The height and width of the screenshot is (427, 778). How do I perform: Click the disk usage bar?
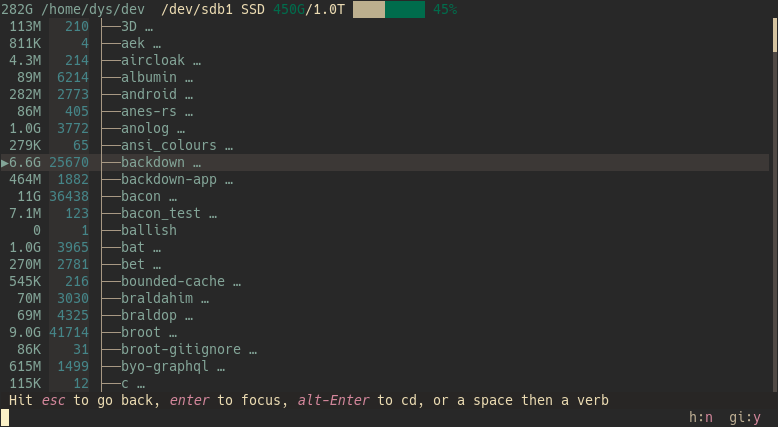389,9
